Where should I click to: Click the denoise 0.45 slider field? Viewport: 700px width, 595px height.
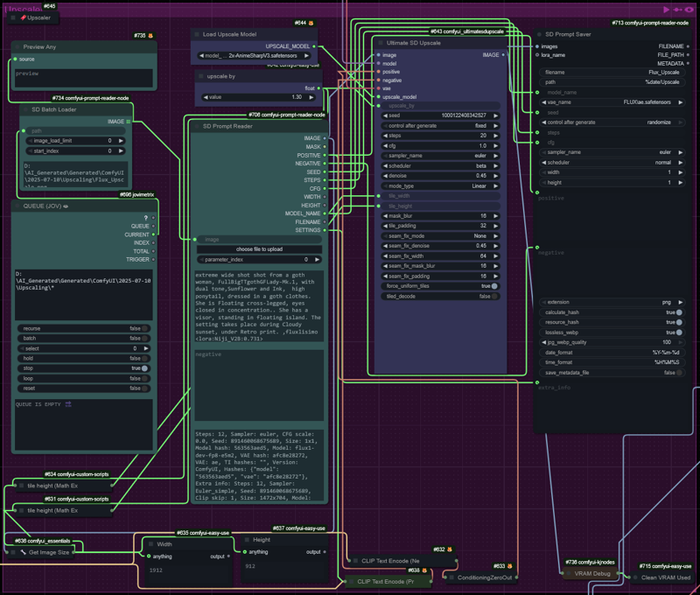[440, 176]
